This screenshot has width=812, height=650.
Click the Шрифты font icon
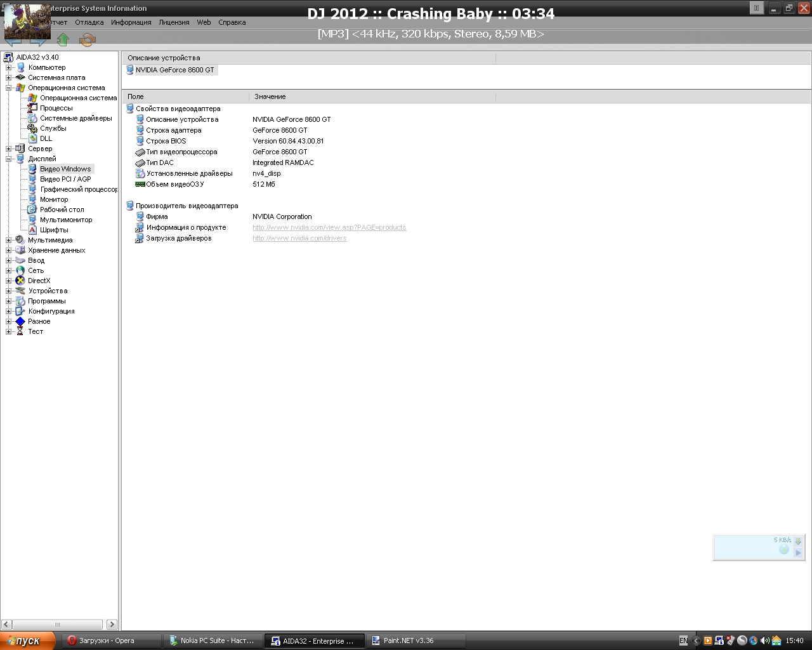point(32,230)
